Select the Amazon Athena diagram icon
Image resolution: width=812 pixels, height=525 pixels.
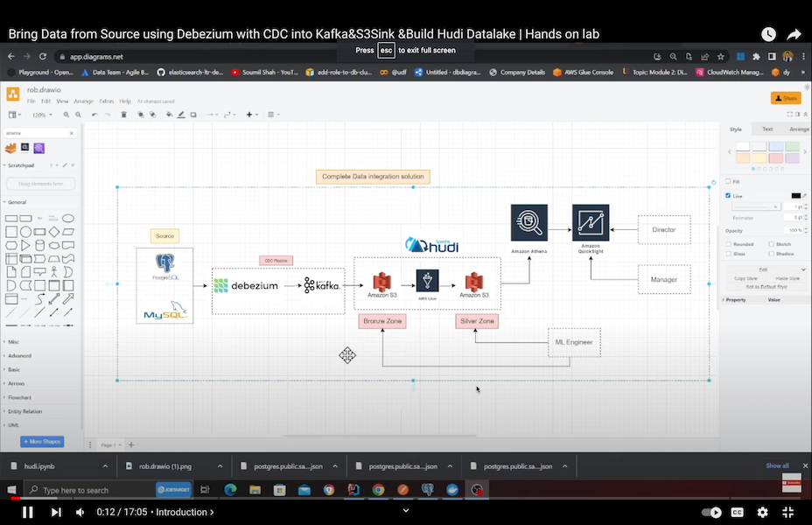coord(529,222)
